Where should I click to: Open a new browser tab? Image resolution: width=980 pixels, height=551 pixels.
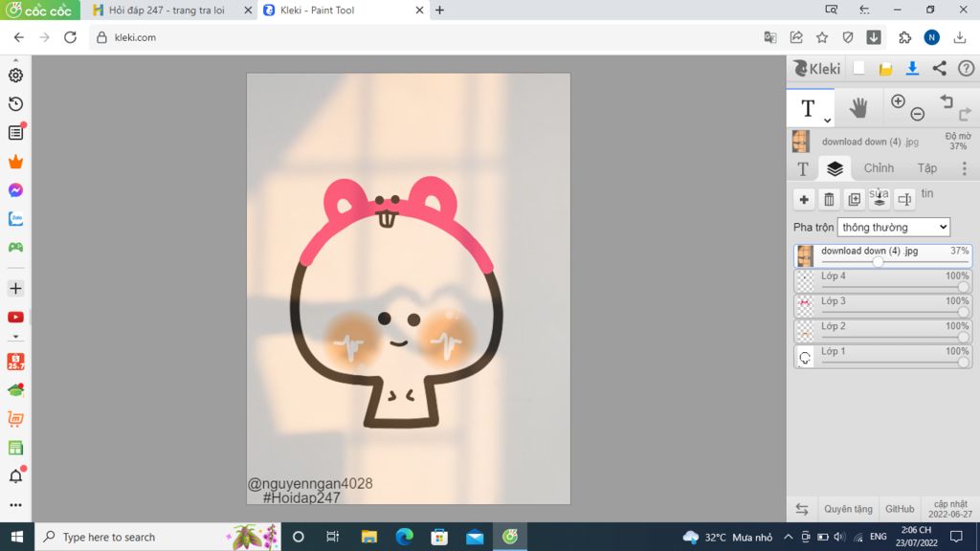[x=440, y=10]
